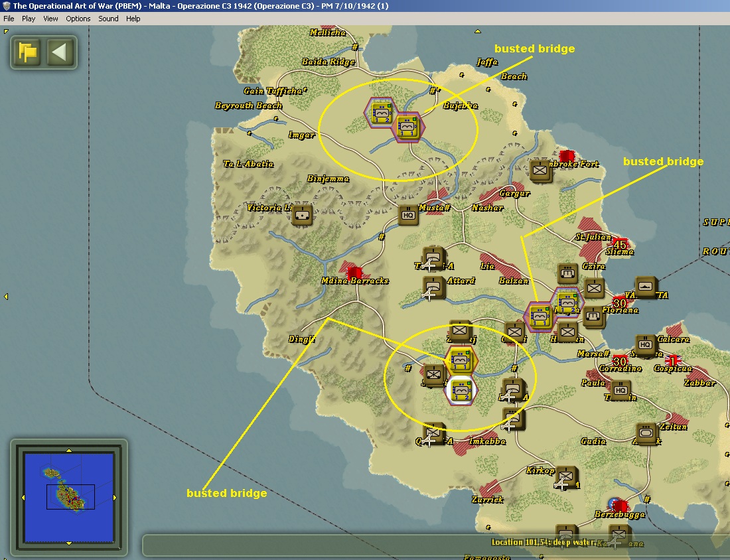
Task: Open the Help menu
Action: 133,19
